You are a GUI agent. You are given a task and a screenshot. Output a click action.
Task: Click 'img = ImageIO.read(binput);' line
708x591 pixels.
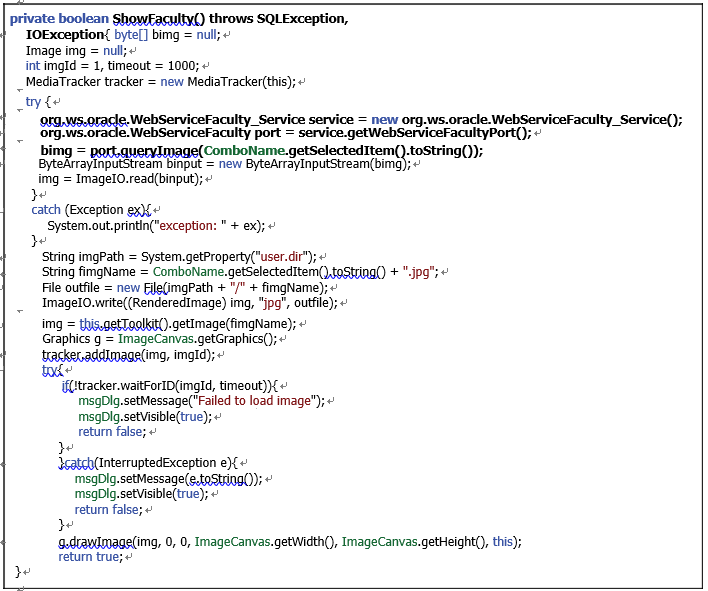coord(121,179)
